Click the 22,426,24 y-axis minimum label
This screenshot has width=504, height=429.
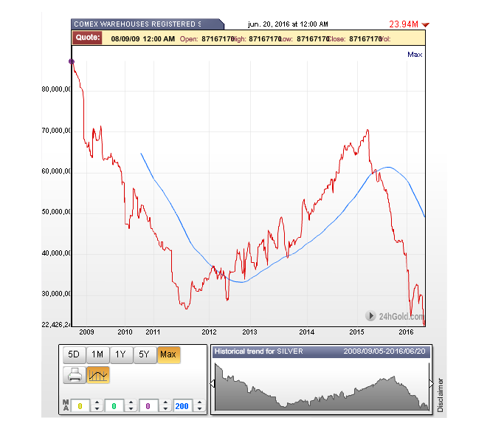[56, 325]
